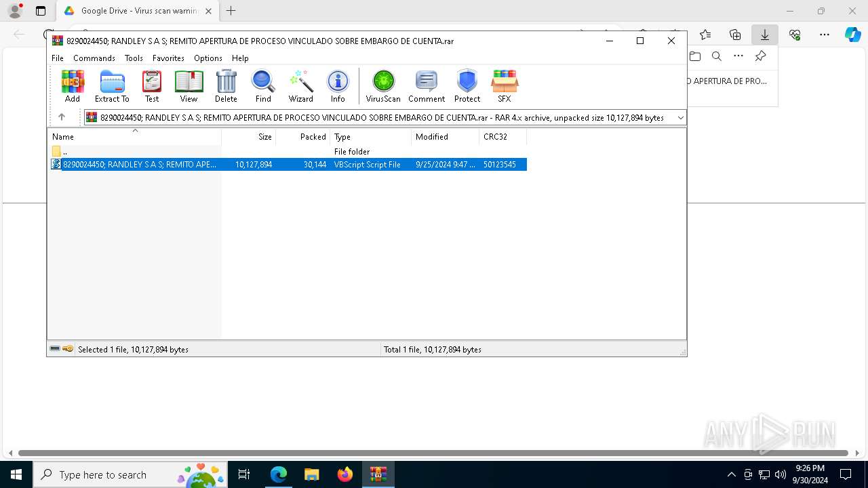Sort by Name column header

[x=134, y=136]
